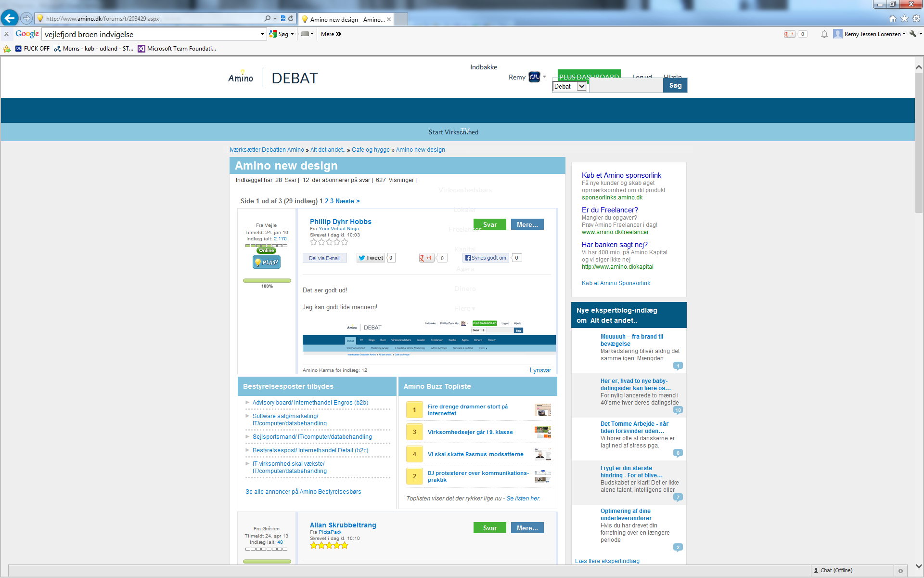Open the Google notifications bell

coord(824,34)
